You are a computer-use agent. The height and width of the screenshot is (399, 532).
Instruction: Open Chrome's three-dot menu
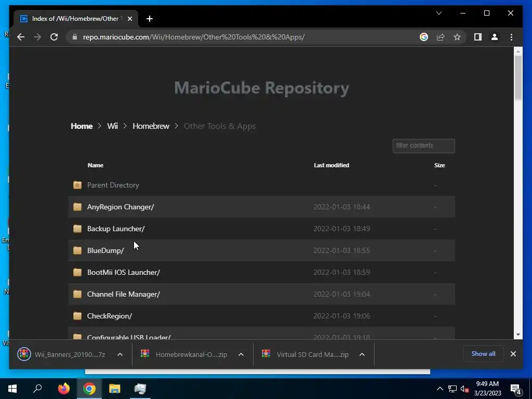511,37
